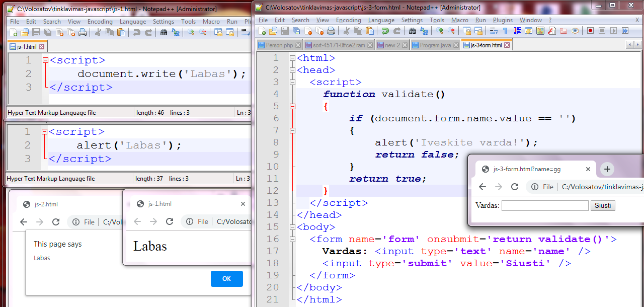Toggle file monitoring eye icon
Screen dimensions: 644x307
click(575, 31)
